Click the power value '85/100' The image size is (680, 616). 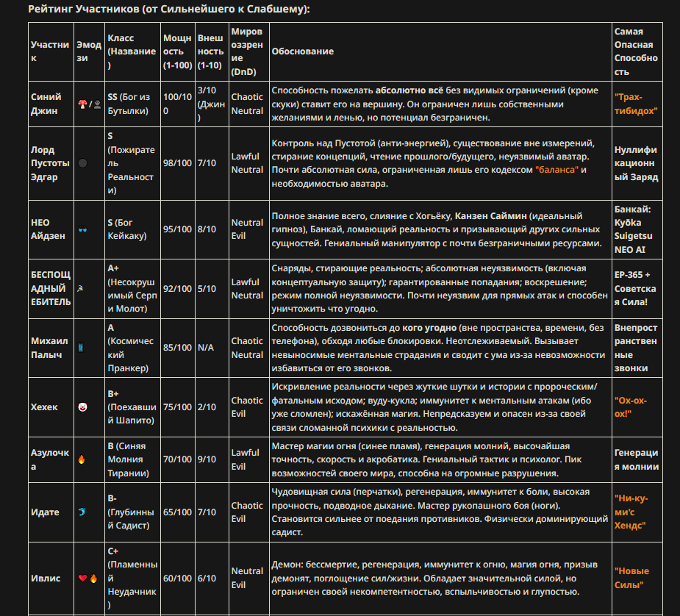click(177, 348)
